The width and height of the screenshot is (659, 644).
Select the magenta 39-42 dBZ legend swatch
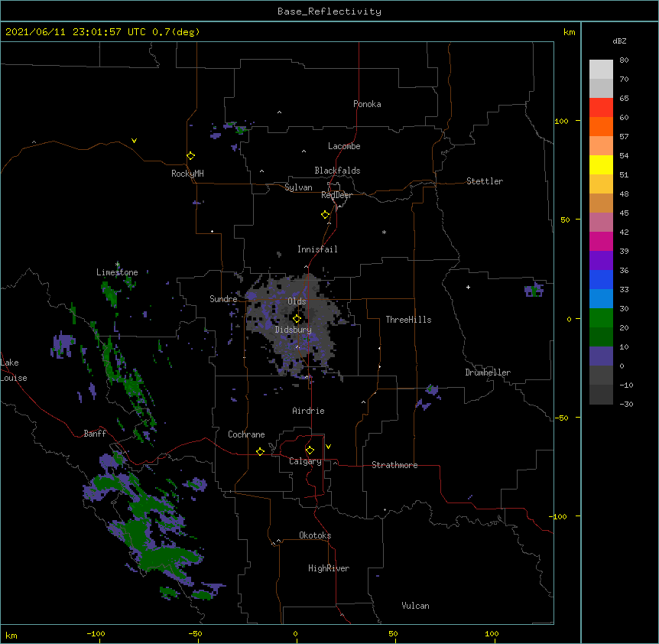(x=601, y=241)
